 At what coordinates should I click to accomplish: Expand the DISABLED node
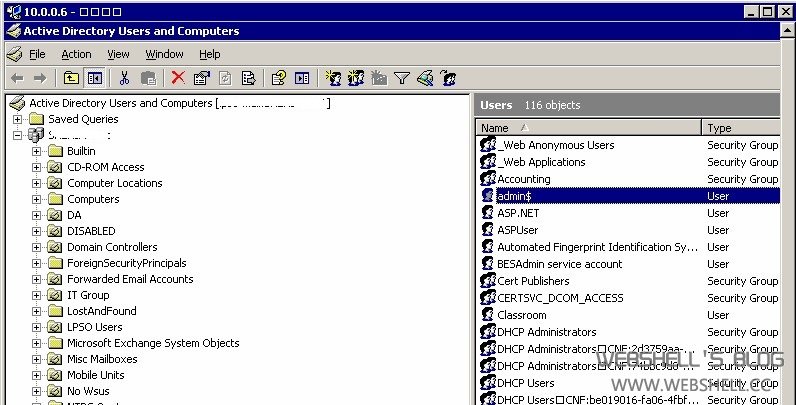click(36, 231)
